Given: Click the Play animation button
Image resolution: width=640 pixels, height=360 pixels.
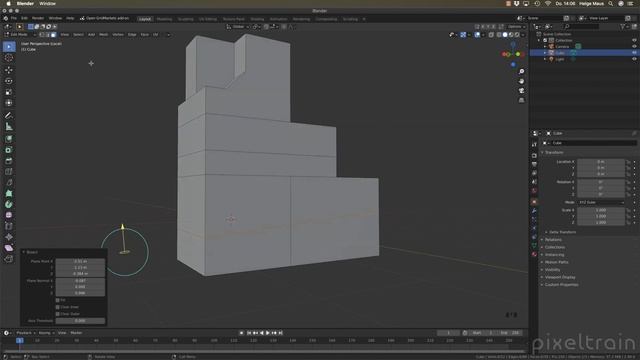Looking at the screenshot, I should point(268,333).
